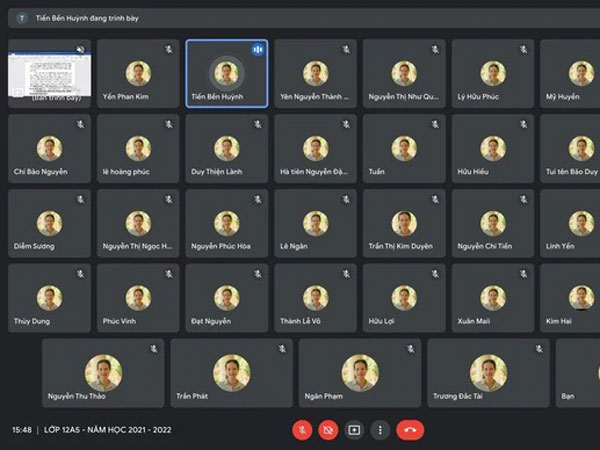
Task: Select Trần Thị Kim Duyên's avatar
Action: click(x=404, y=223)
